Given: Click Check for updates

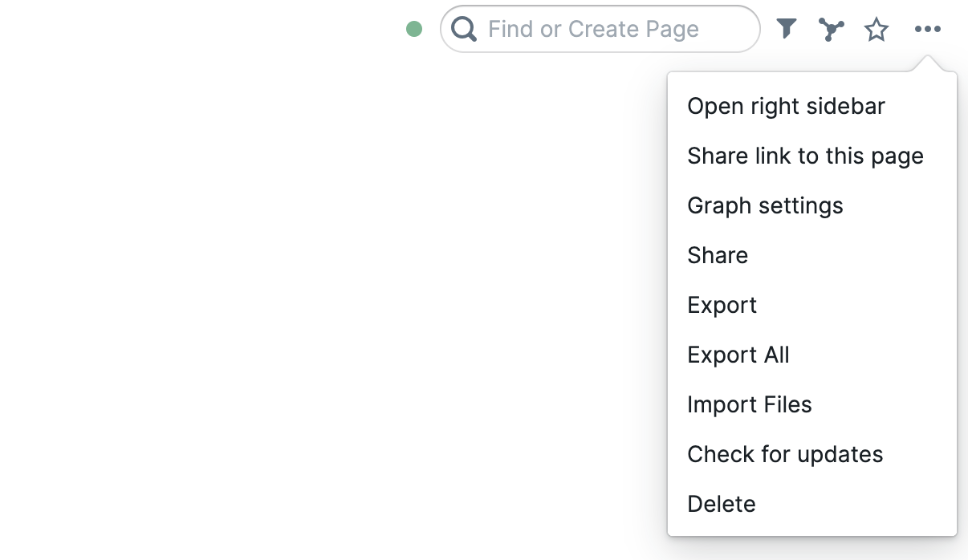Looking at the screenshot, I should point(785,454).
